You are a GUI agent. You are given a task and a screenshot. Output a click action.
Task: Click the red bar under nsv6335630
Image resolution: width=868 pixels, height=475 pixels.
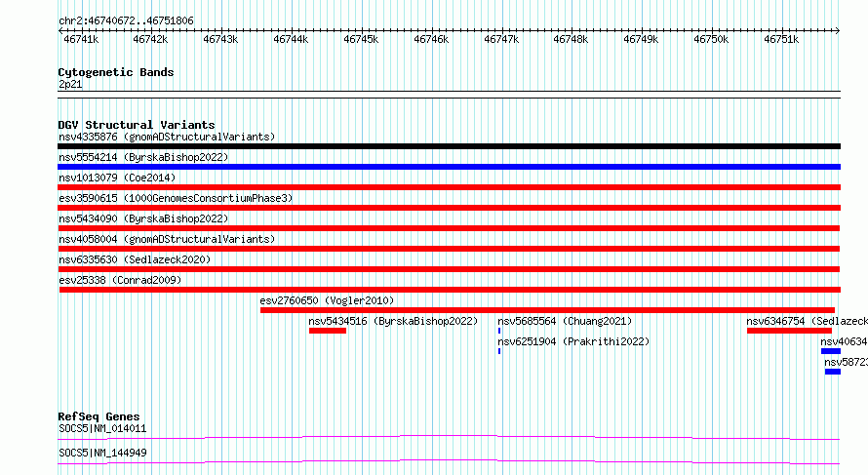449,269
